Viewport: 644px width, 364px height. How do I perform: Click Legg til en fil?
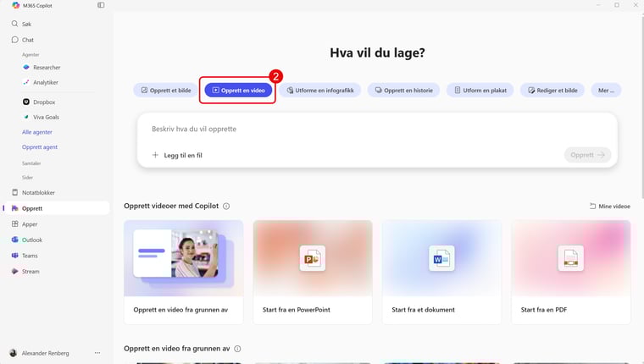point(177,155)
